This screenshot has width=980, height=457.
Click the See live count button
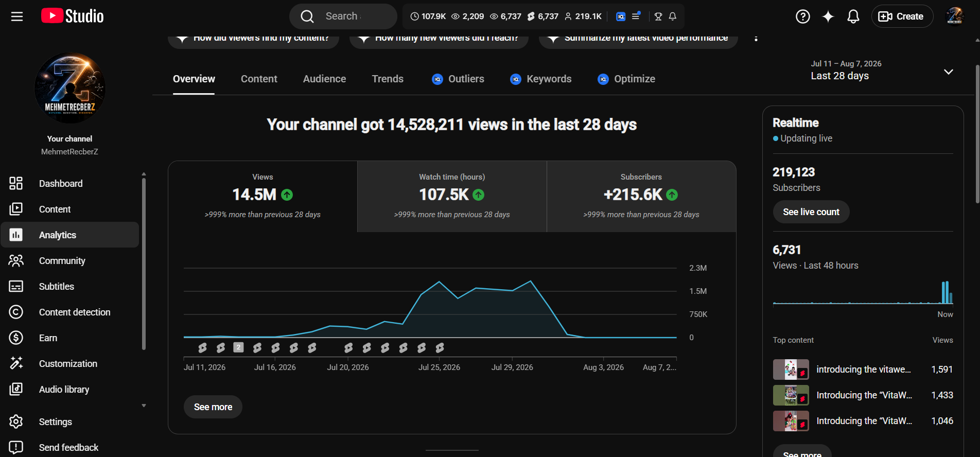811,212
